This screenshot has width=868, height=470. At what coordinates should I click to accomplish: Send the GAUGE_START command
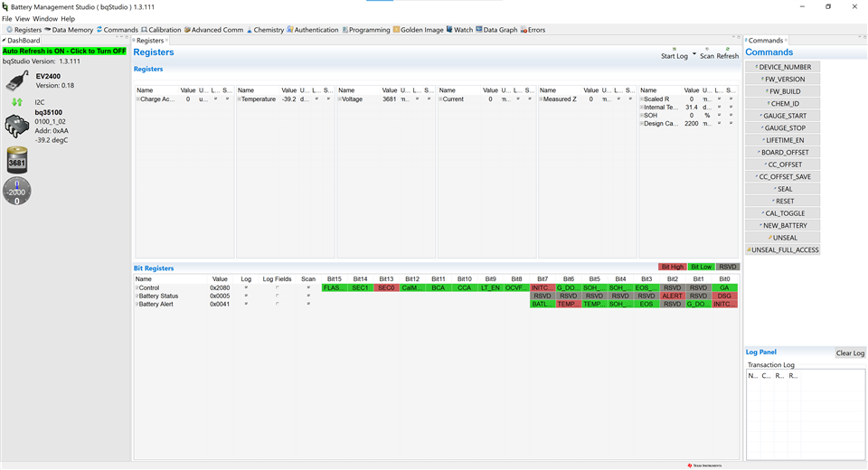(783, 116)
